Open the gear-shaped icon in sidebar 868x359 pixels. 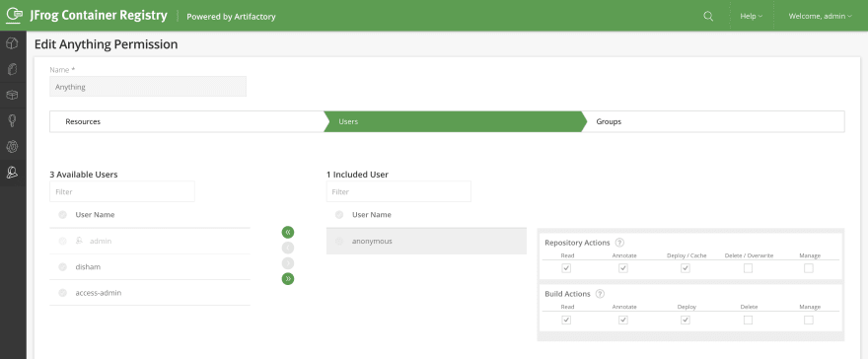12,147
